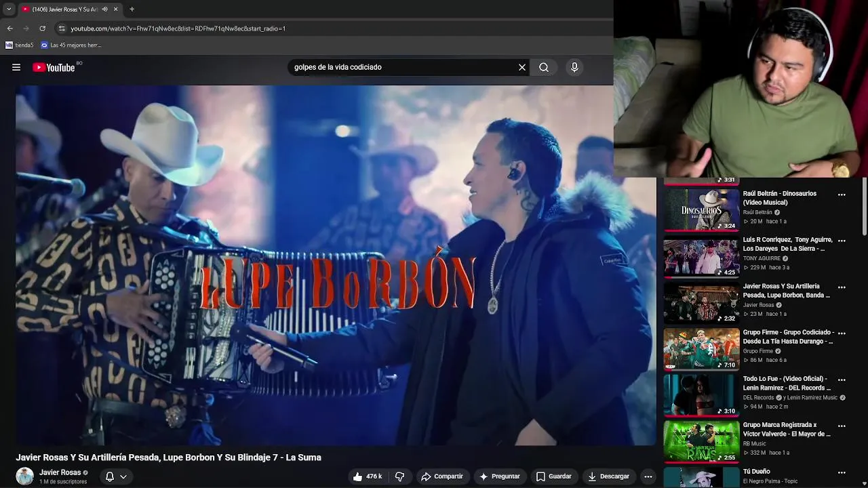Start voice search with the microphone
868x488 pixels.
tap(574, 67)
